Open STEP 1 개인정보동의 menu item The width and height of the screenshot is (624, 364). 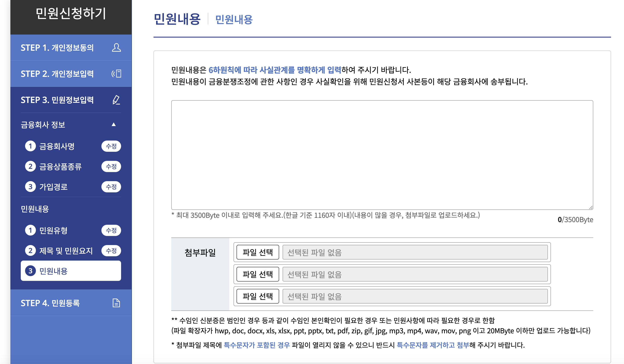[57, 47]
